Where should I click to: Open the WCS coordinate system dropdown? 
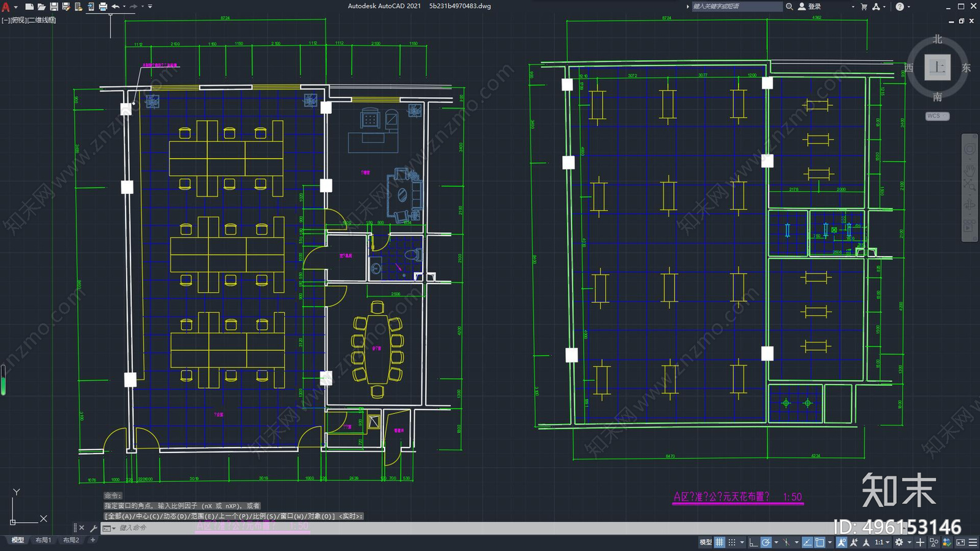tap(937, 116)
